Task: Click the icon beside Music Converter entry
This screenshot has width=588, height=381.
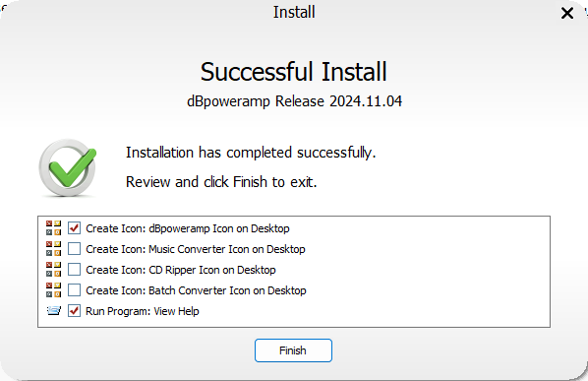Action: coord(54,248)
